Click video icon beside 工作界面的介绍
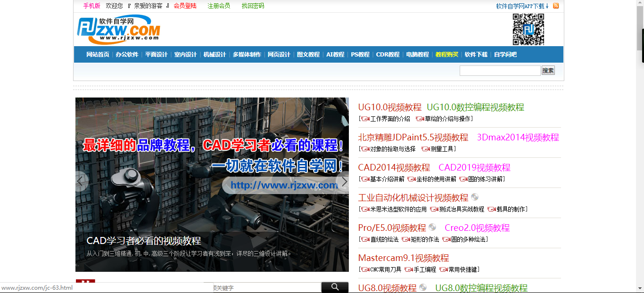 pos(365,119)
